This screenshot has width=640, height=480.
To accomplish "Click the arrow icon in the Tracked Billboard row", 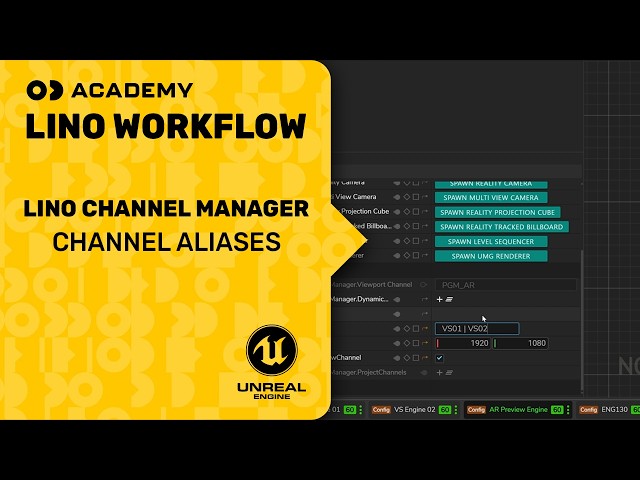I will coord(424,227).
